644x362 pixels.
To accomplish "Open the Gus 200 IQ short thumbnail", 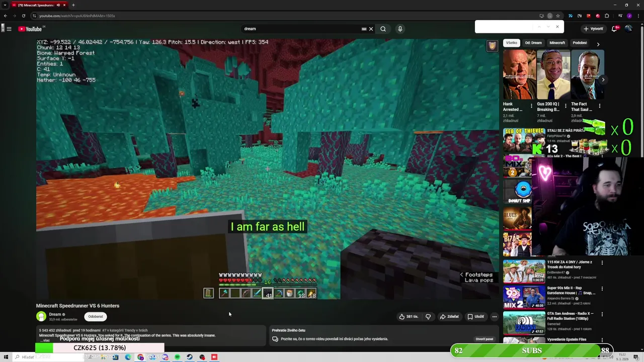I will 553,74.
